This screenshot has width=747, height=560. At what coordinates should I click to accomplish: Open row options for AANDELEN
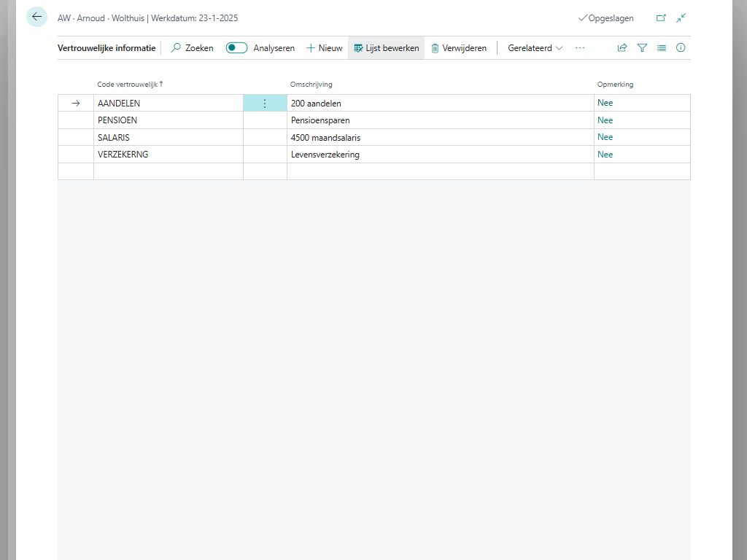(265, 104)
